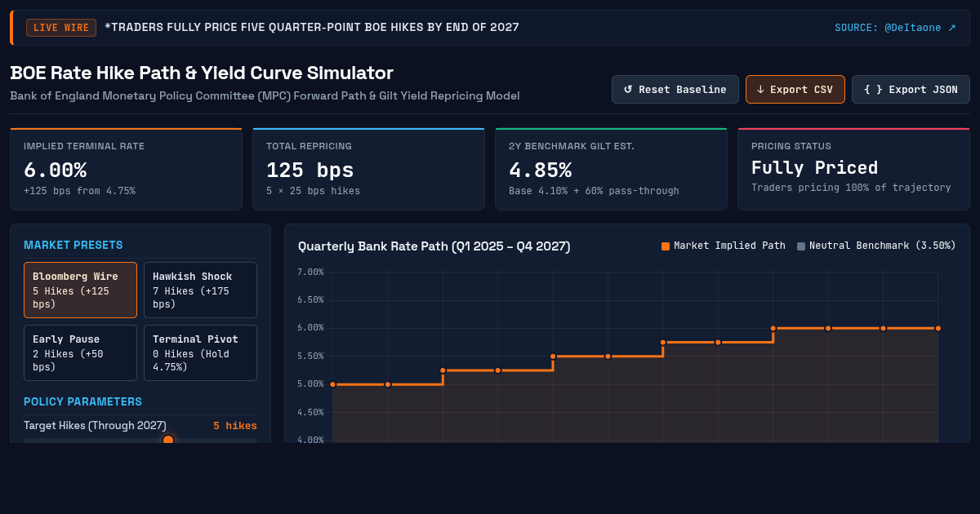Export data with Export CSV button
The height and width of the screenshot is (514, 980).
[x=795, y=90]
